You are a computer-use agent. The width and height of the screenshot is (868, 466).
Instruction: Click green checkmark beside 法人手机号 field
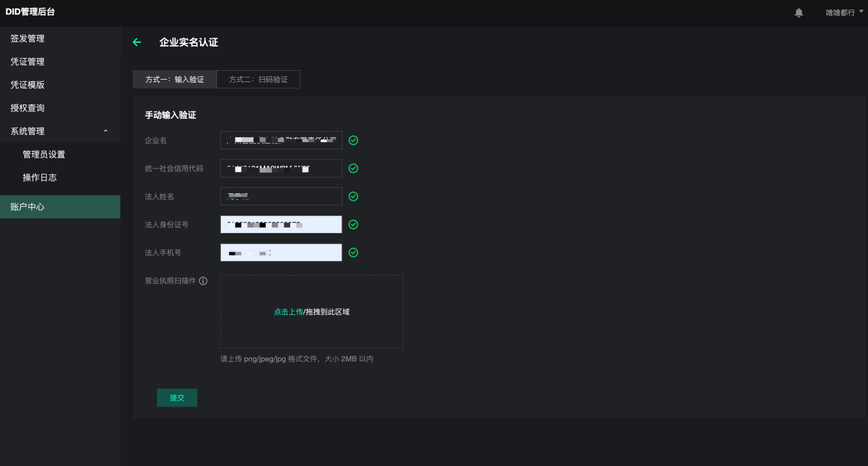click(x=353, y=253)
